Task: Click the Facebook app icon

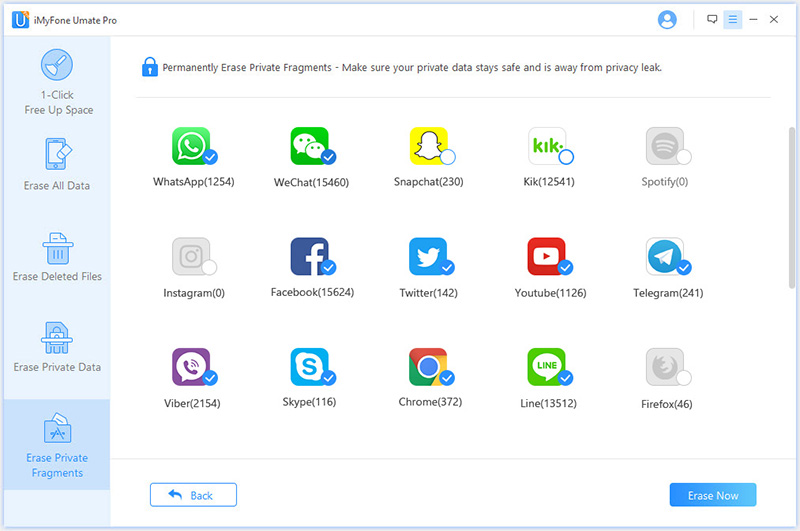Action: [309, 256]
